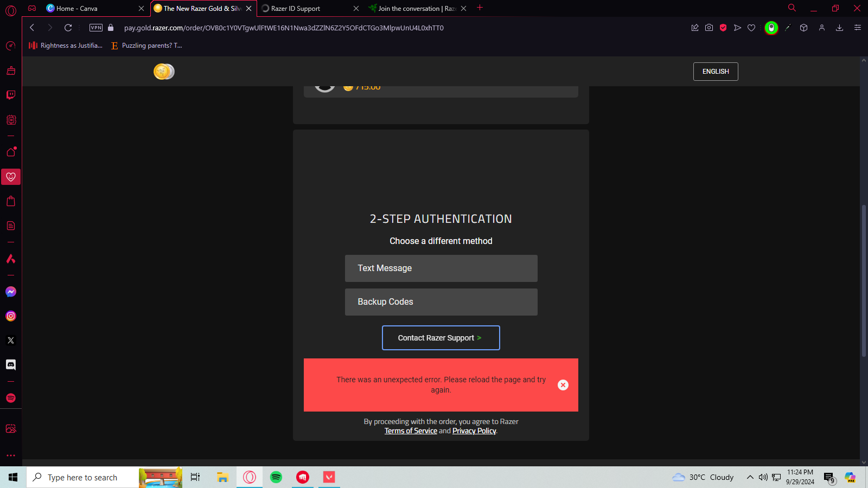
Task: Show hidden system tray icons
Action: coord(750,477)
